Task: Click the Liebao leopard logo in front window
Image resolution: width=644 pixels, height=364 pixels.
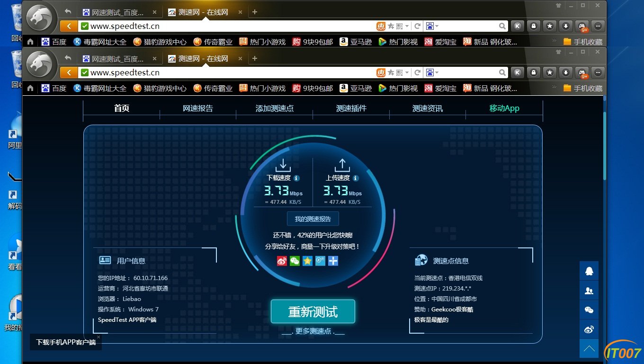Action: pyautogui.click(x=39, y=65)
